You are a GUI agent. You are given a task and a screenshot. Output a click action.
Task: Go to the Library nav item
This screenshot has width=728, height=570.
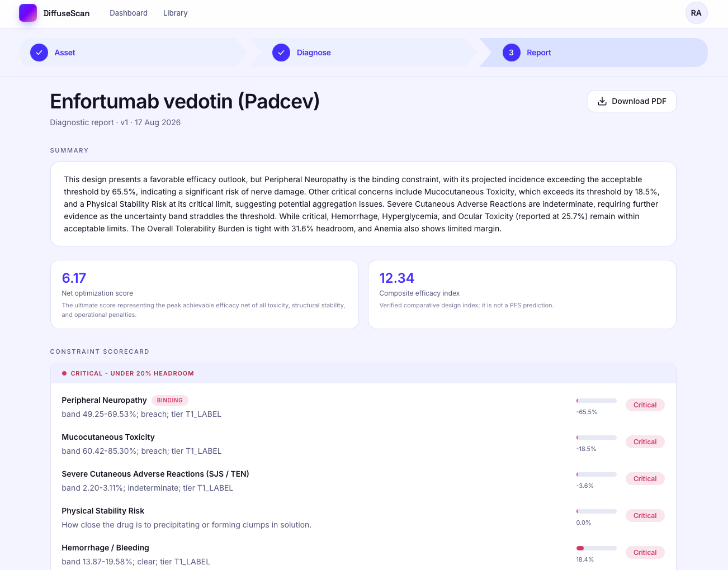175,13
